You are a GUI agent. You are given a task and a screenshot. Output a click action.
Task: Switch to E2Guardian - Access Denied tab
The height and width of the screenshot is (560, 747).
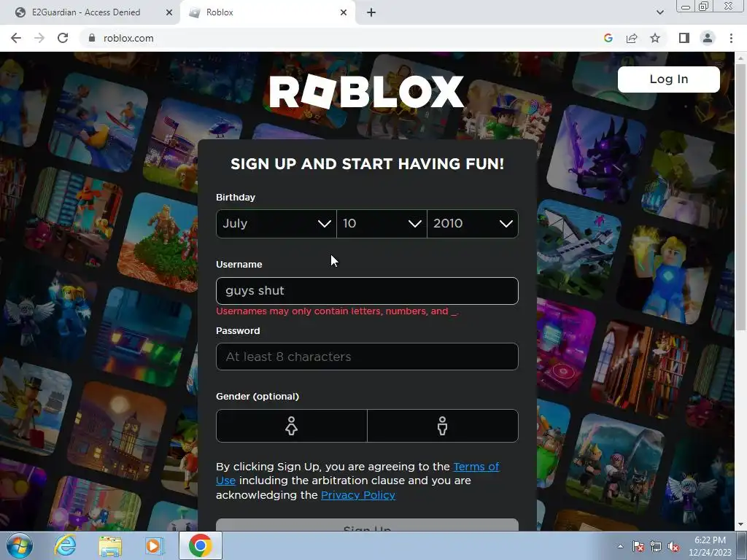pos(90,12)
